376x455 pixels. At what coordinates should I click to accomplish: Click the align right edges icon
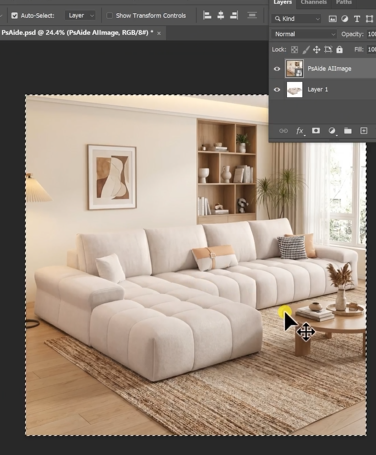(234, 15)
